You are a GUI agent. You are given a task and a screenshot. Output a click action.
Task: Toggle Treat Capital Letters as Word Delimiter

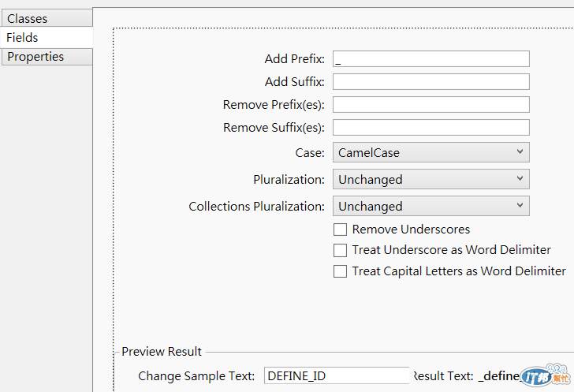click(x=341, y=271)
